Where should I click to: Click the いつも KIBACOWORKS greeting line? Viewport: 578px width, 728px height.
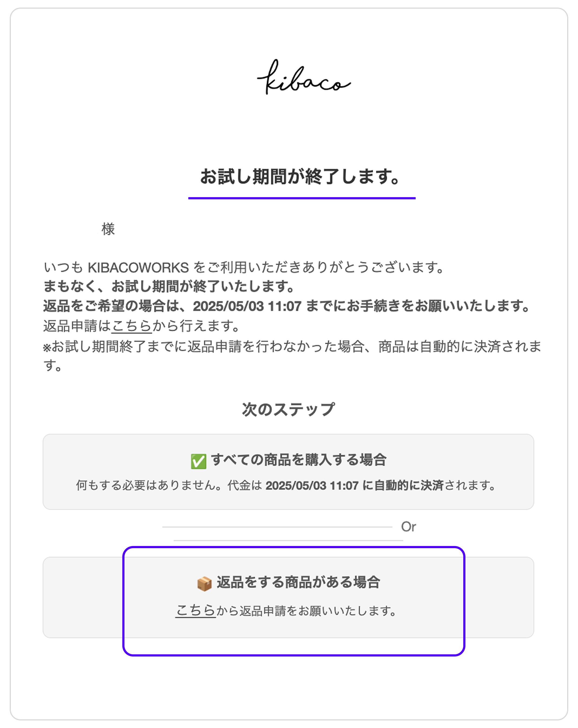tap(244, 267)
